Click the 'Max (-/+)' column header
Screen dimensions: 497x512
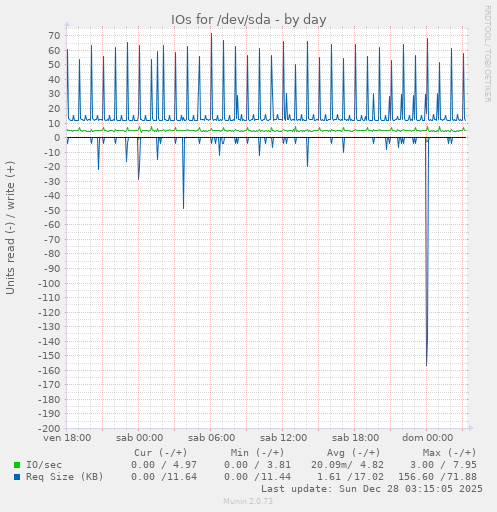pyautogui.click(x=449, y=453)
